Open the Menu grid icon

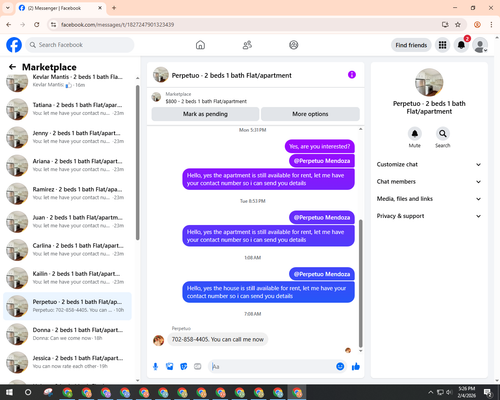click(x=442, y=45)
